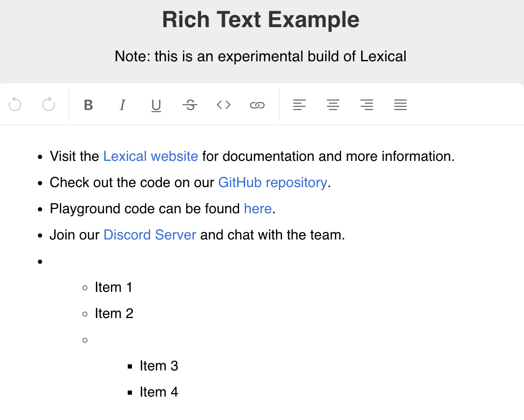Follow the 'here' playground code link

(258, 209)
